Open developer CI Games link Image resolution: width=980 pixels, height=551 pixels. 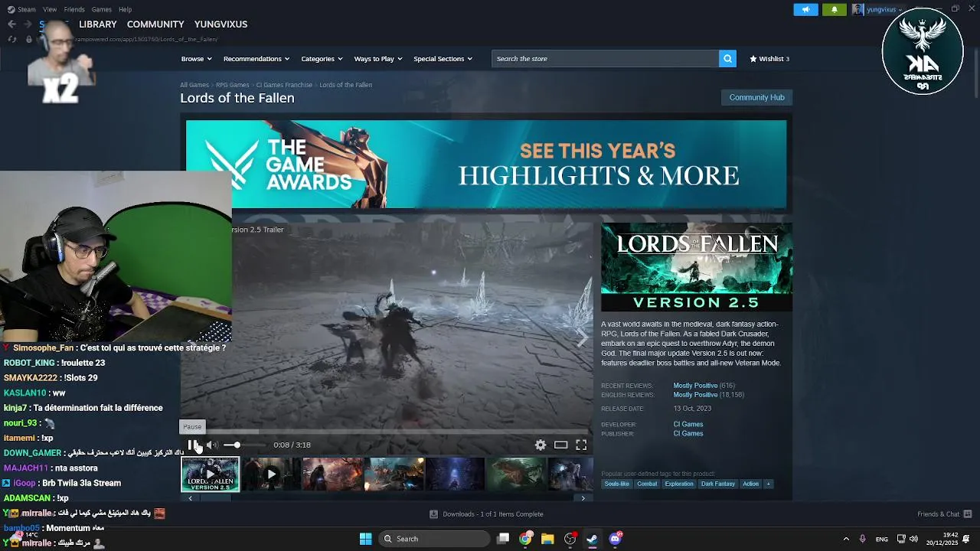click(x=688, y=424)
